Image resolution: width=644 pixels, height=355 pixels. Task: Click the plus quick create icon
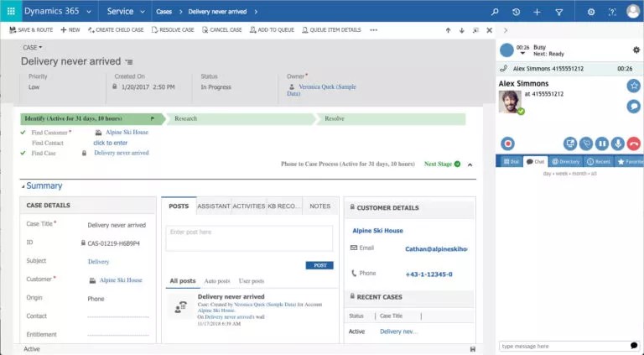[537, 12]
